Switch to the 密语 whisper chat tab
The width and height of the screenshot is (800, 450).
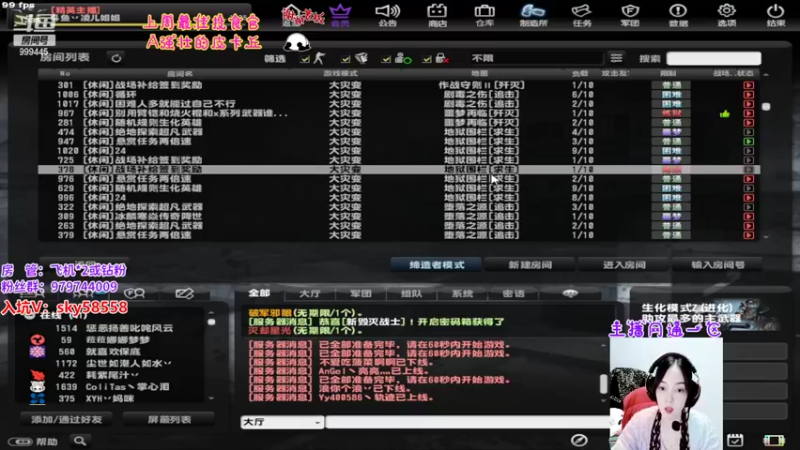click(513, 293)
